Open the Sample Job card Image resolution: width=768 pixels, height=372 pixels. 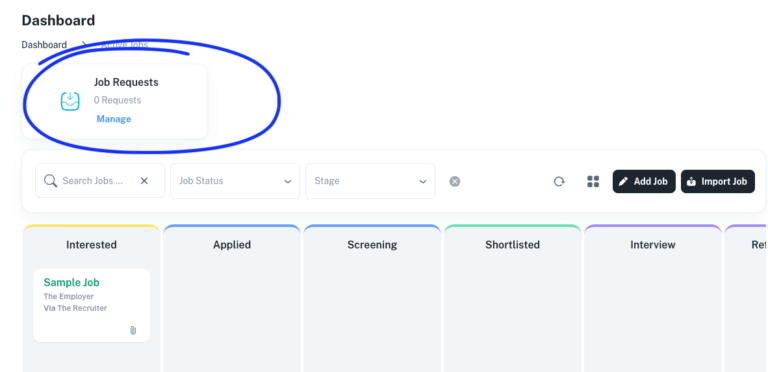(x=92, y=305)
